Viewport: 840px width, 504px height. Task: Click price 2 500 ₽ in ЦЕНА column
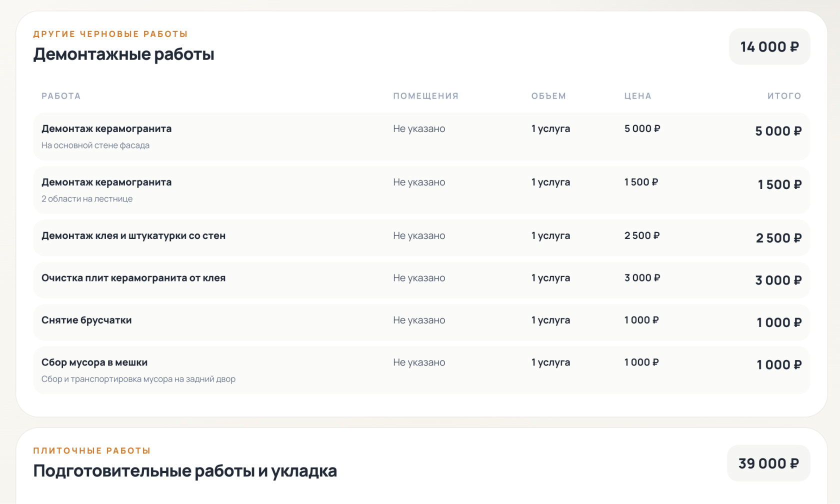(x=642, y=235)
